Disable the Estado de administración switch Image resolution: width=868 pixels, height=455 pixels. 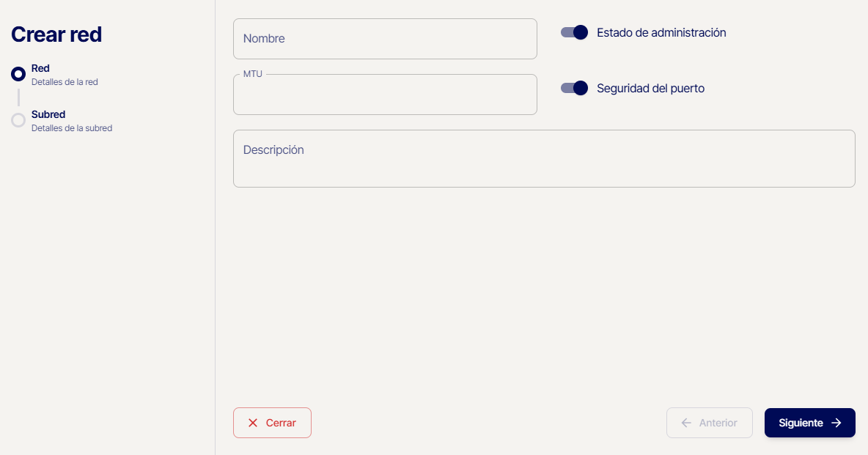pos(575,32)
